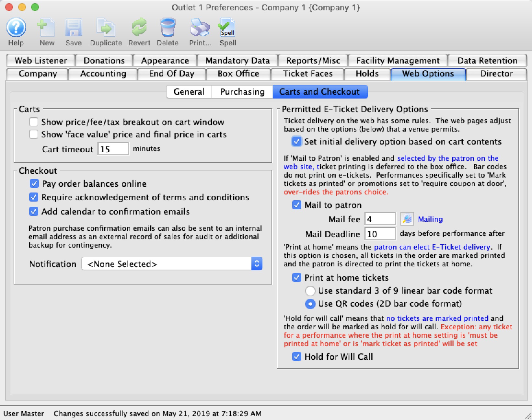Open the Help toolbar icon
The width and height of the screenshot is (532, 420).
16,28
